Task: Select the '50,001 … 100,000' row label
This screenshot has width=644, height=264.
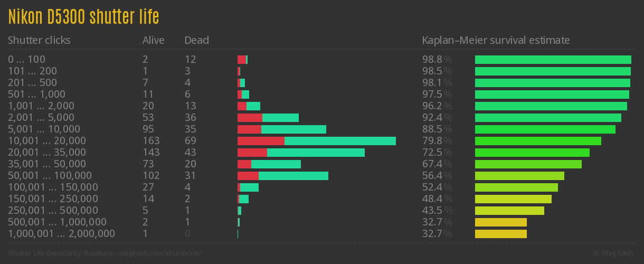Action: click(50, 176)
